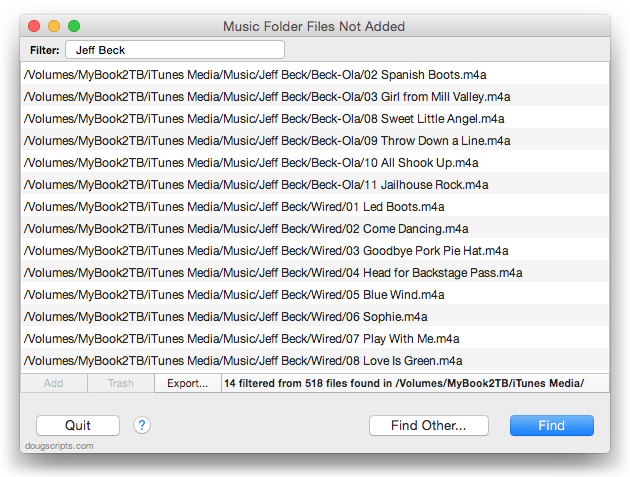Minimize the window with the yellow button
Image resolution: width=630 pixels, height=477 pixels.
[54, 26]
